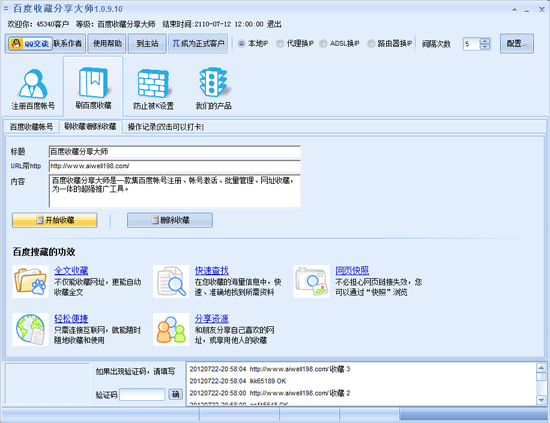
Task: Select the ADSL换IP radio option
Action: pos(323,43)
